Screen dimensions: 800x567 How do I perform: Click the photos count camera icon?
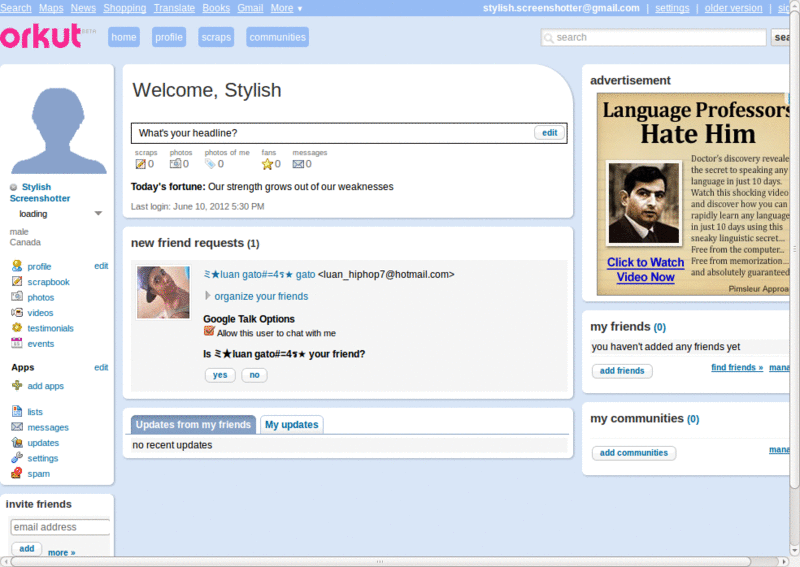tap(176, 163)
